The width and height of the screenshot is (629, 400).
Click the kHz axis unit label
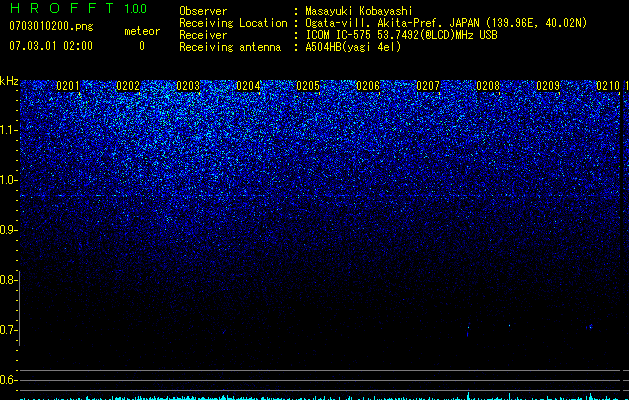[x=9, y=81]
